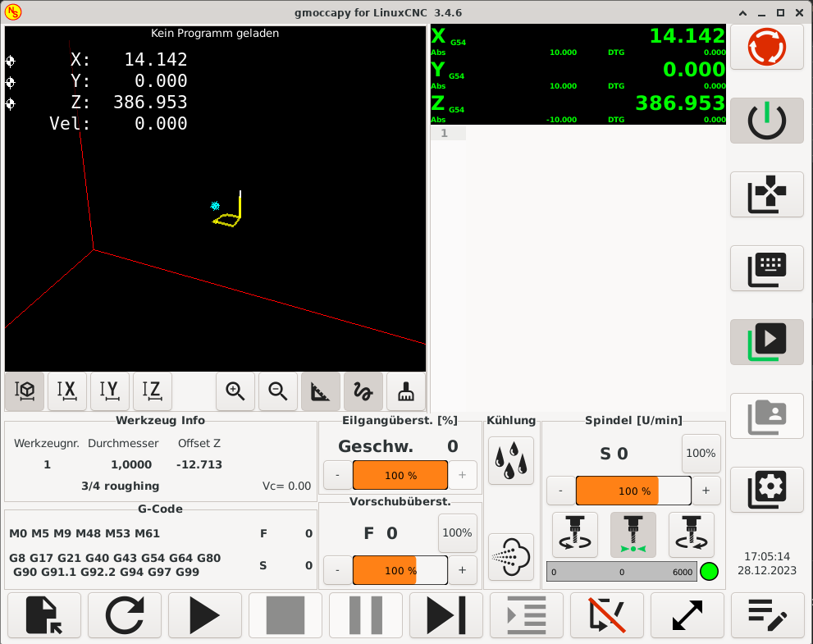Increase feed override with plus
This screenshot has height=644, width=813.
(463, 570)
